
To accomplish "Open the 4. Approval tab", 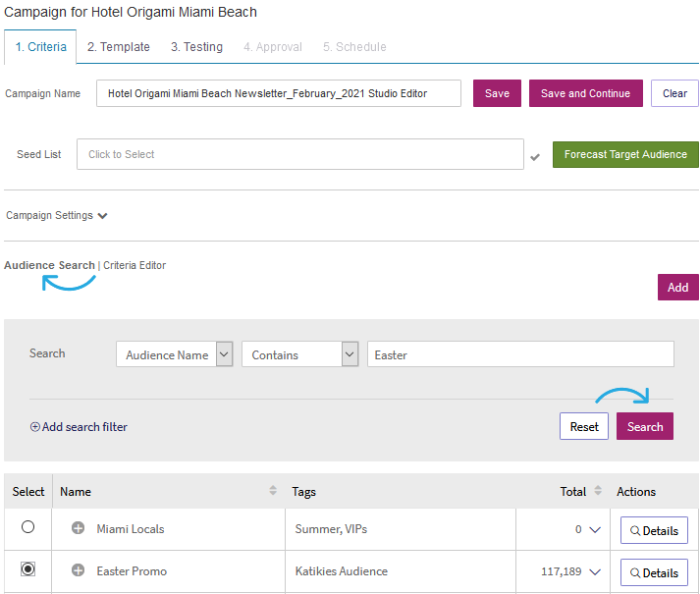I will 273,47.
